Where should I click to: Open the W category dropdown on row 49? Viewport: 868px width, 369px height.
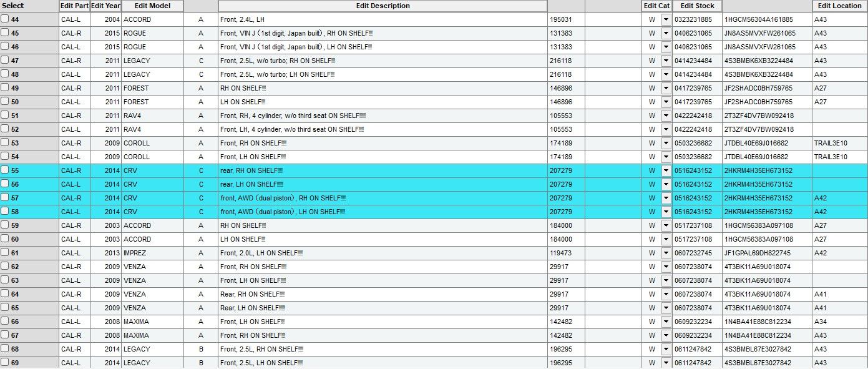(x=666, y=88)
